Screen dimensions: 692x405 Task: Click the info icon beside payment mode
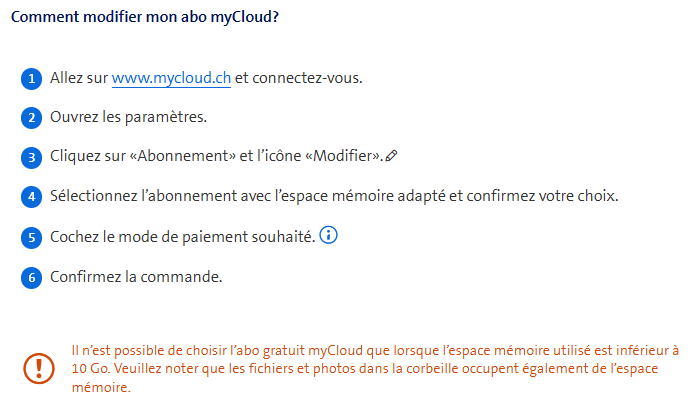tap(329, 236)
